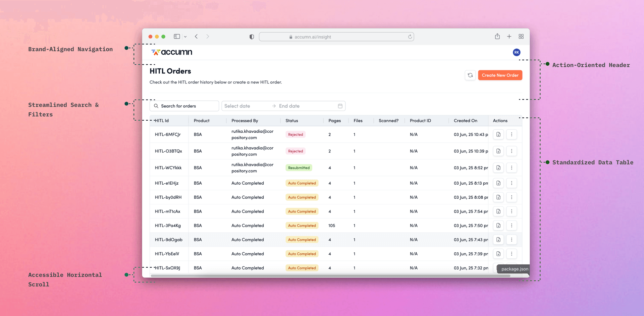
Task: Download file for HITL-mT1cAx row
Action: [498, 211]
